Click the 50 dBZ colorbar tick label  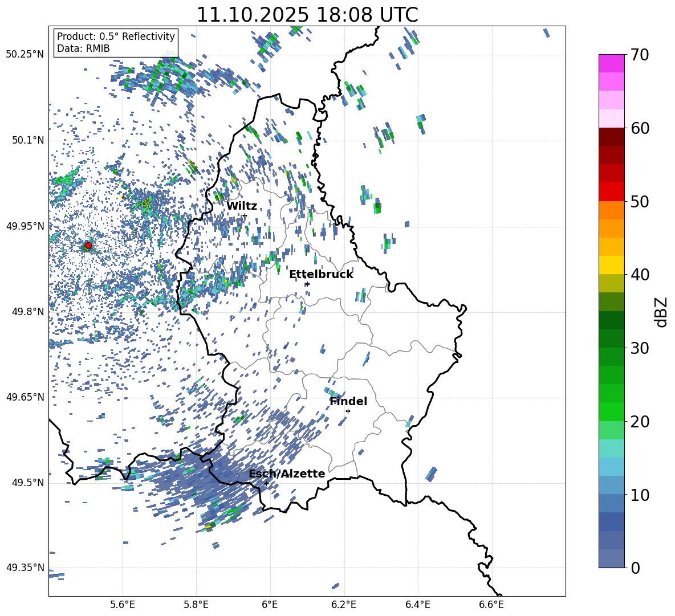tap(640, 201)
